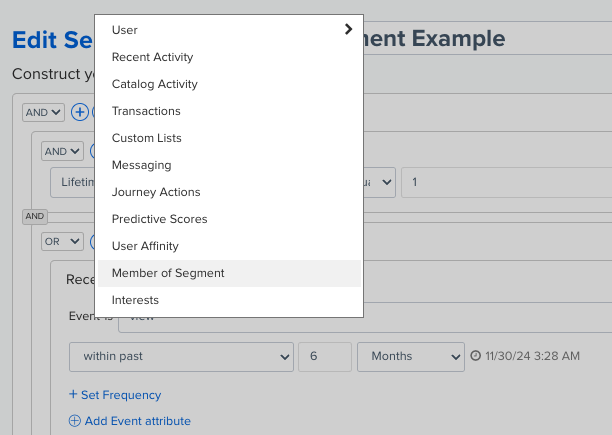Open the 'within past' timeframe dropdown
This screenshot has width=612, height=435.
pyautogui.click(x=181, y=357)
